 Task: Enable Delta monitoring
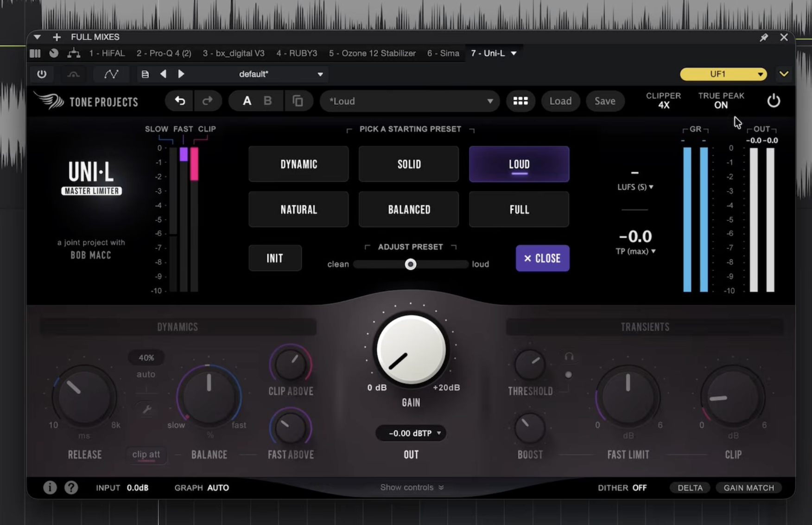[x=690, y=488]
